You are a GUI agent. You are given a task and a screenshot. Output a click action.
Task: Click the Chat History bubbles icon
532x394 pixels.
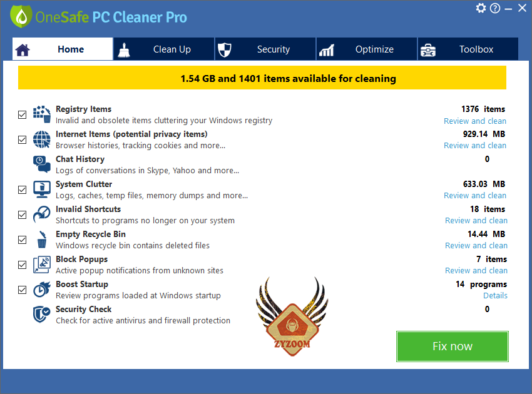(42, 164)
